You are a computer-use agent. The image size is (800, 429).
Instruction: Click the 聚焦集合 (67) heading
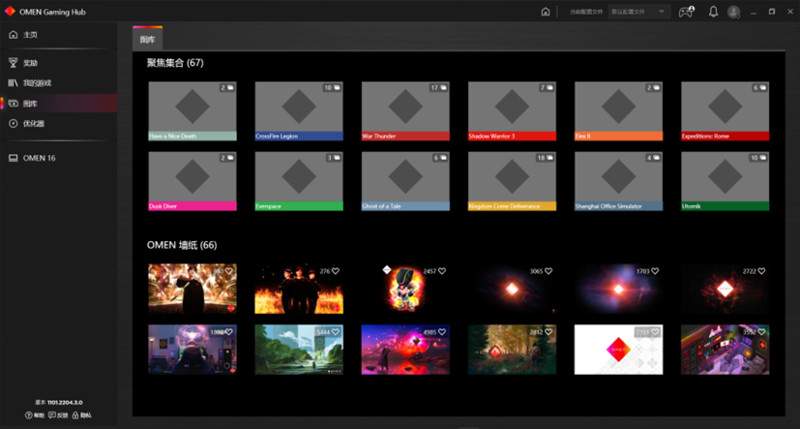tap(175, 63)
